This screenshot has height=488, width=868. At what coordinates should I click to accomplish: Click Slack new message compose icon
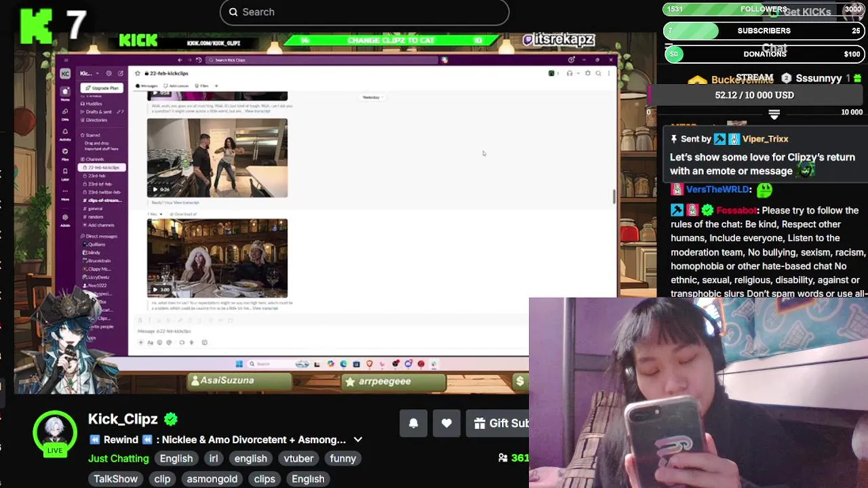coord(120,73)
